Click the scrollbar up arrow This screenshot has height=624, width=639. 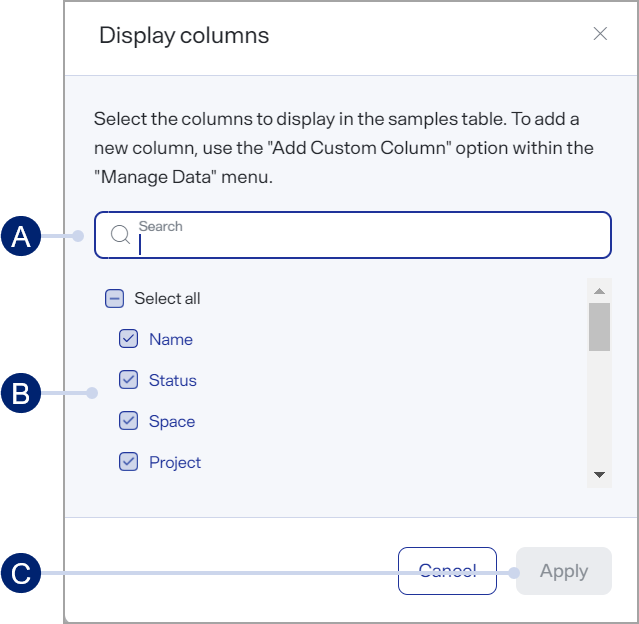point(599,291)
